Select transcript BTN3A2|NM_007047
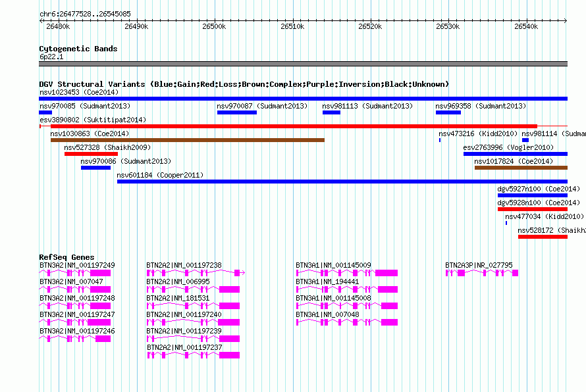Image resolution: width=586 pixels, height=392 pixels. click(71, 282)
